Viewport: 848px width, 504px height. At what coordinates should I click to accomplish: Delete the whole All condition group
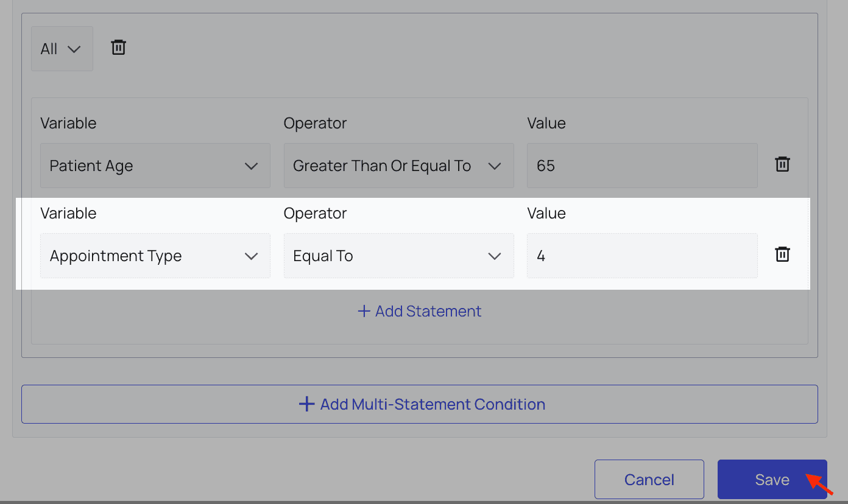pos(118,47)
